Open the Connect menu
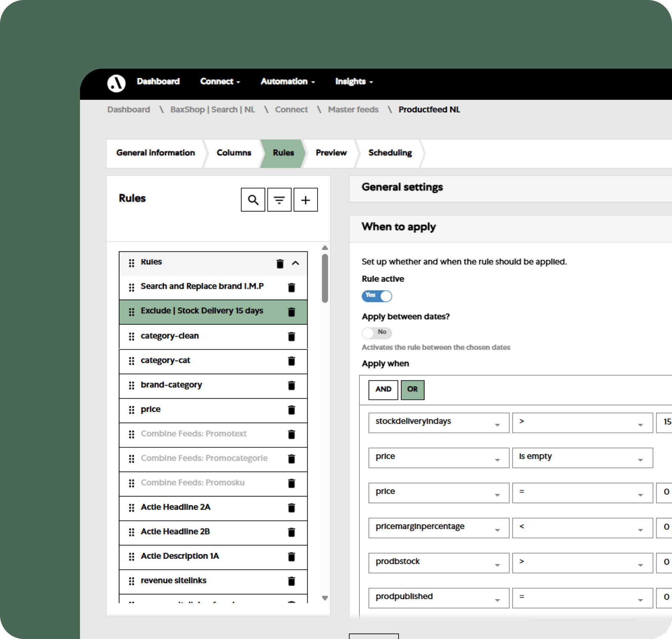The image size is (672, 639). click(x=220, y=81)
